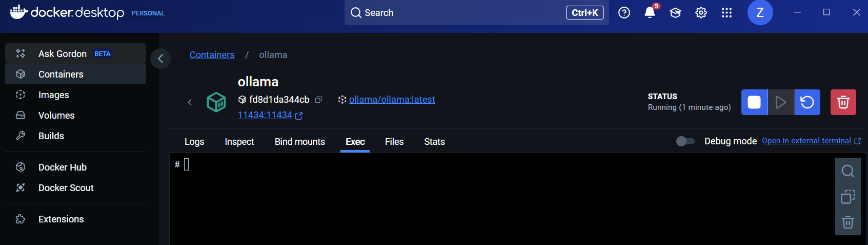Open Volumes in the sidebar

pyautogui.click(x=75, y=115)
